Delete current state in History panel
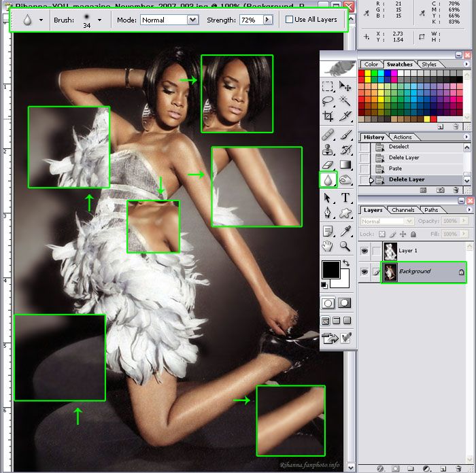 point(456,190)
